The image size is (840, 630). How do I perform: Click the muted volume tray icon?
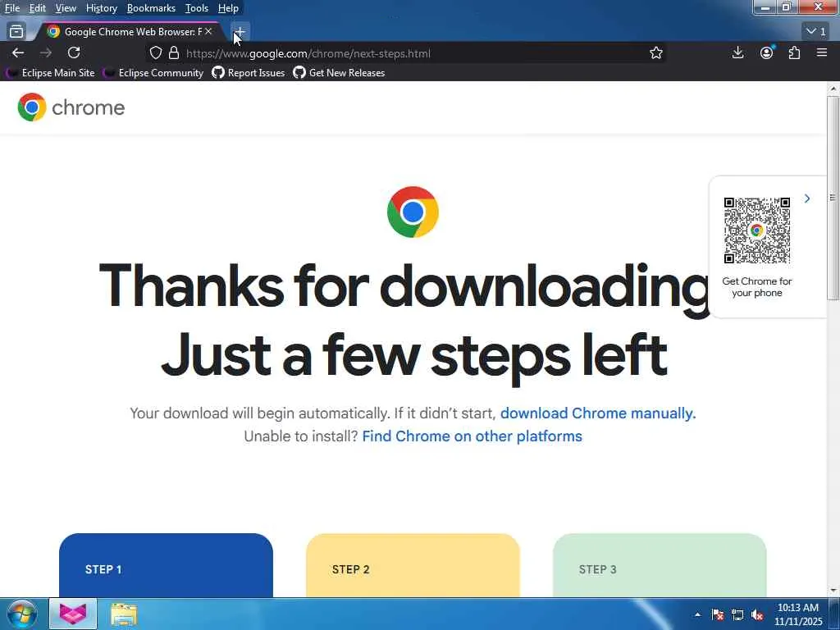757,614
